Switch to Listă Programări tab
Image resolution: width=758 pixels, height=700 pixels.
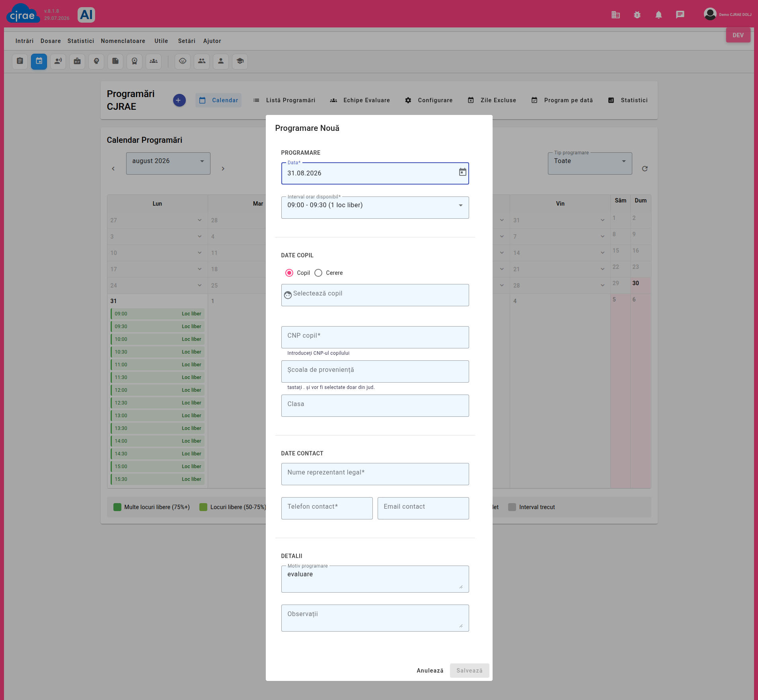coord(284,100)
